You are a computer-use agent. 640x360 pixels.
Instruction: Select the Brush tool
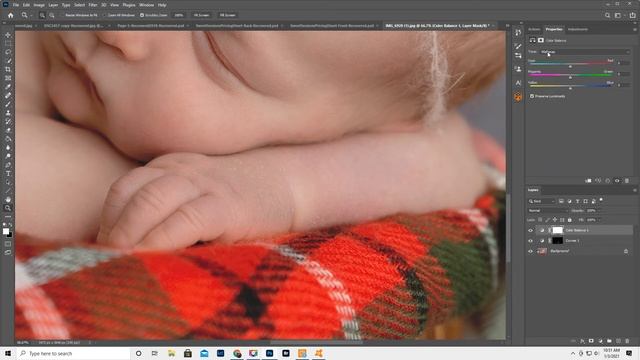pos(8,104)
